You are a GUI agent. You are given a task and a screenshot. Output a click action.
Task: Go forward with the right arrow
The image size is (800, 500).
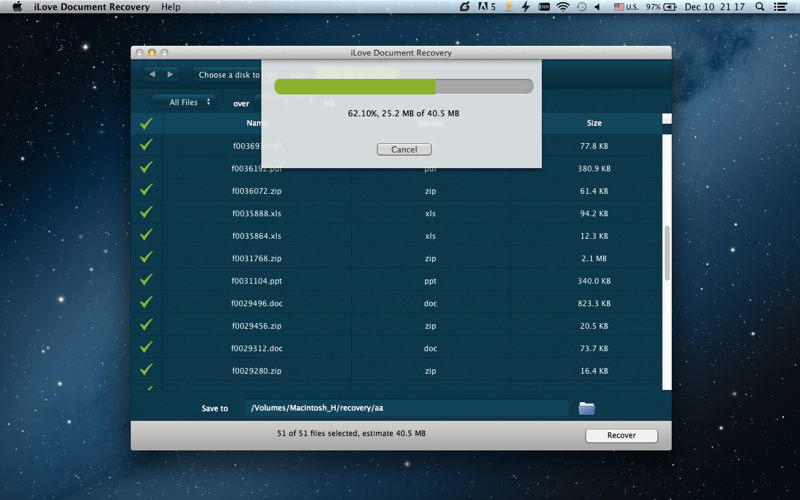pos(170,74)
